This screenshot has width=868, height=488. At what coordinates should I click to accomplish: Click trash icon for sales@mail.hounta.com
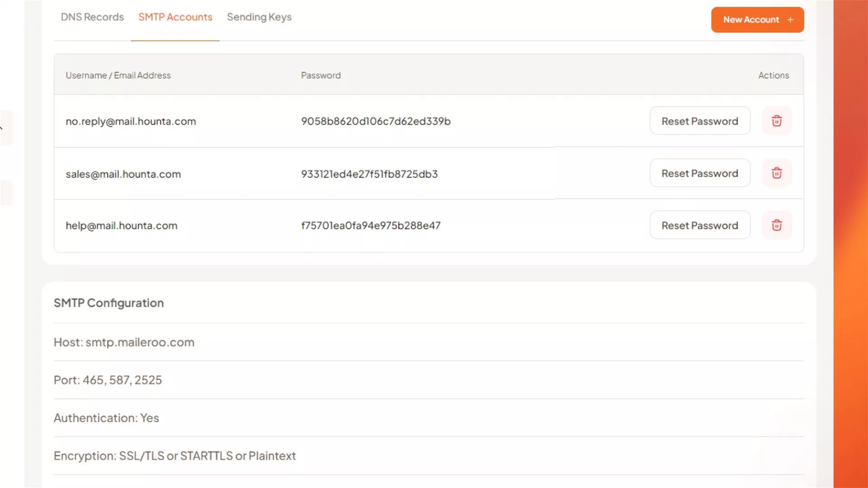(777, 173)
